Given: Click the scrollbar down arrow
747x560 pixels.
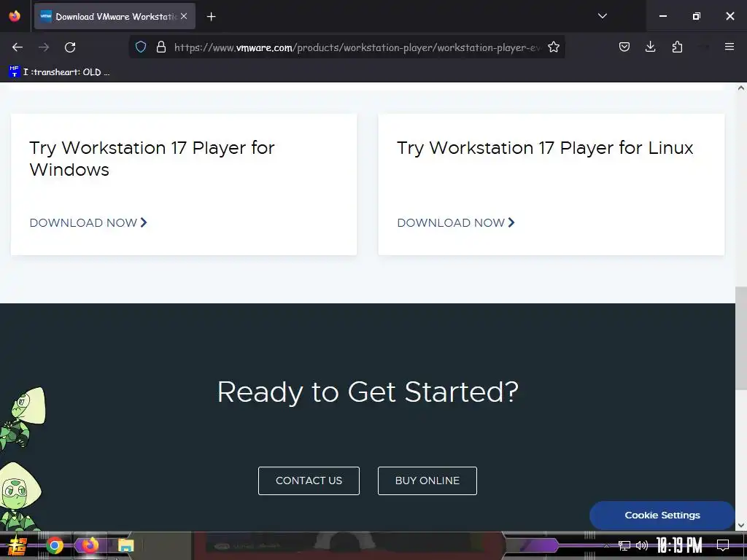Looking at the screenshot, I should click(x=741, y=525).
